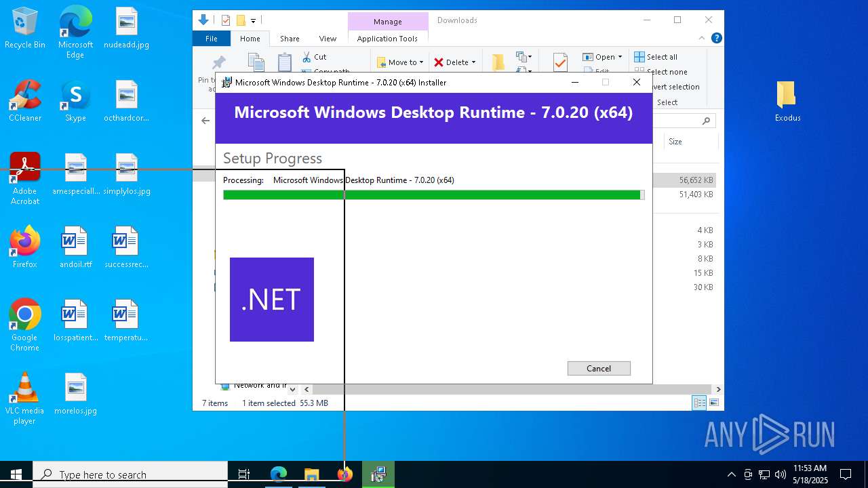Click the Copy icon in ribbon
868x488 pixels.
click(x=256, y=63)
